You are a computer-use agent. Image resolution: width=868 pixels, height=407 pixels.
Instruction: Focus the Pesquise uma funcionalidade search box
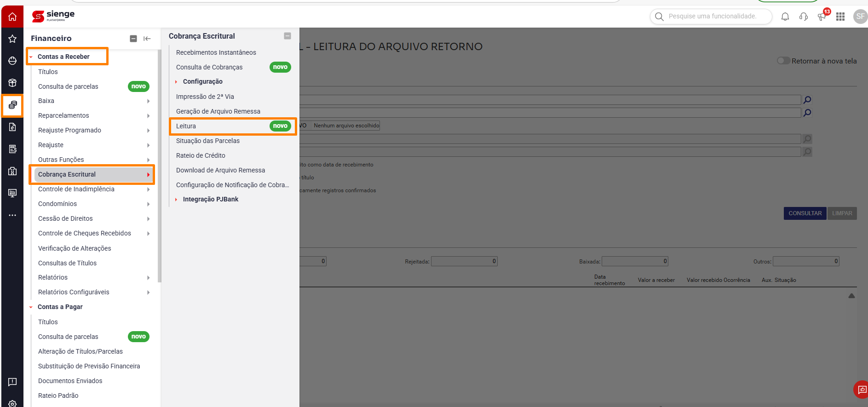pos(712,16)
